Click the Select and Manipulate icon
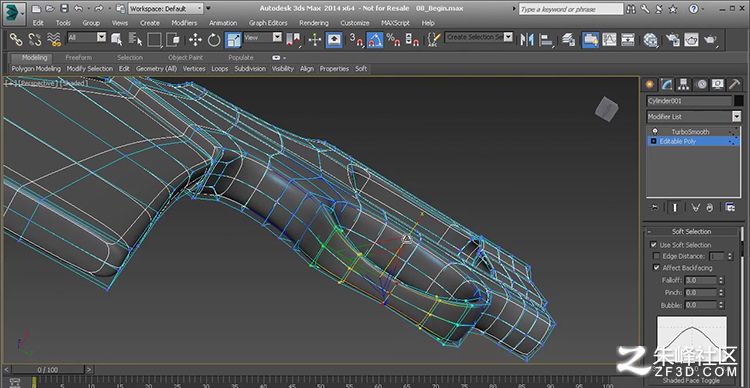 tap(315, 40)
